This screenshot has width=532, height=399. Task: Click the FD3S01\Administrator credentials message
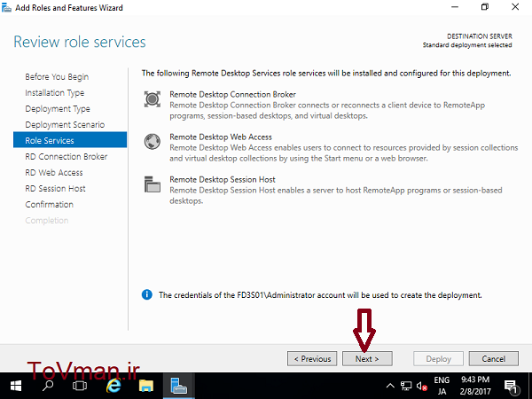pyautogui.click(x=320, y=295)
